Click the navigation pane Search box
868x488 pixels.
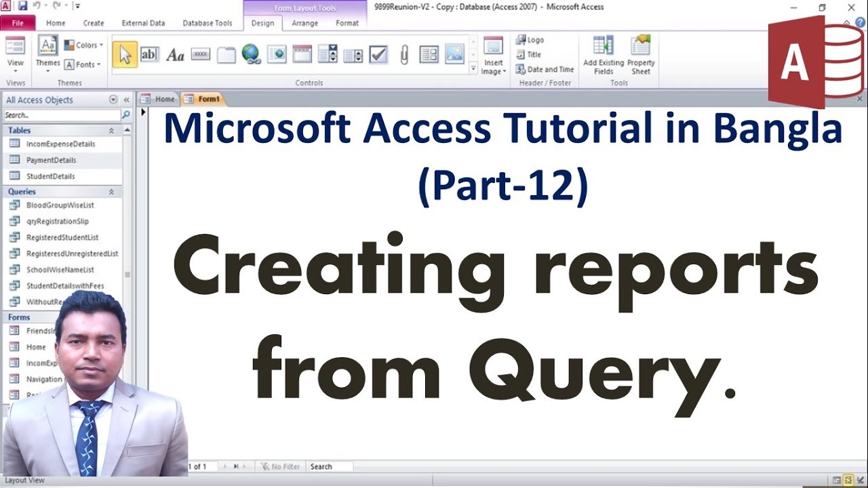point(62,115)
